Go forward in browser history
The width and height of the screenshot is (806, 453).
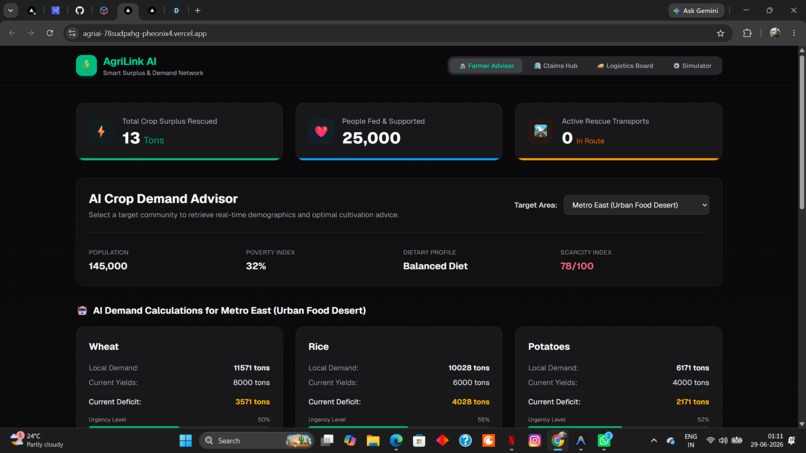pos(31,33)
